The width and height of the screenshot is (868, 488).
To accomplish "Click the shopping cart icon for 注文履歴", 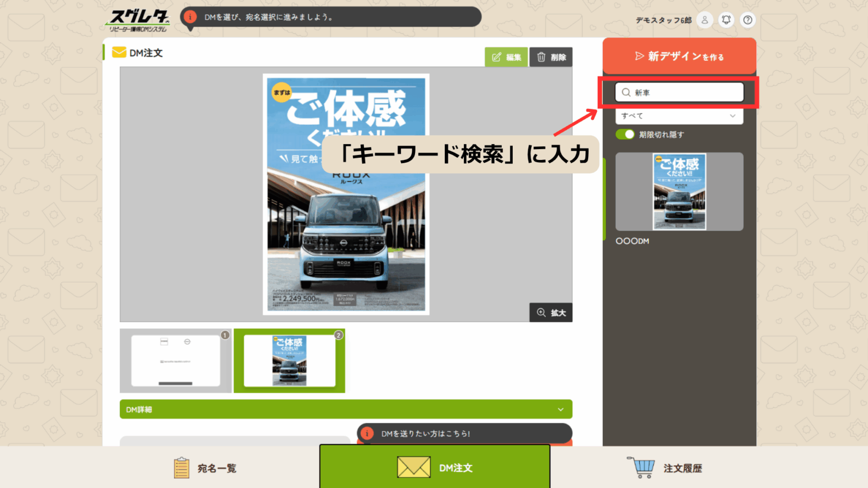I will pos(641,467).
